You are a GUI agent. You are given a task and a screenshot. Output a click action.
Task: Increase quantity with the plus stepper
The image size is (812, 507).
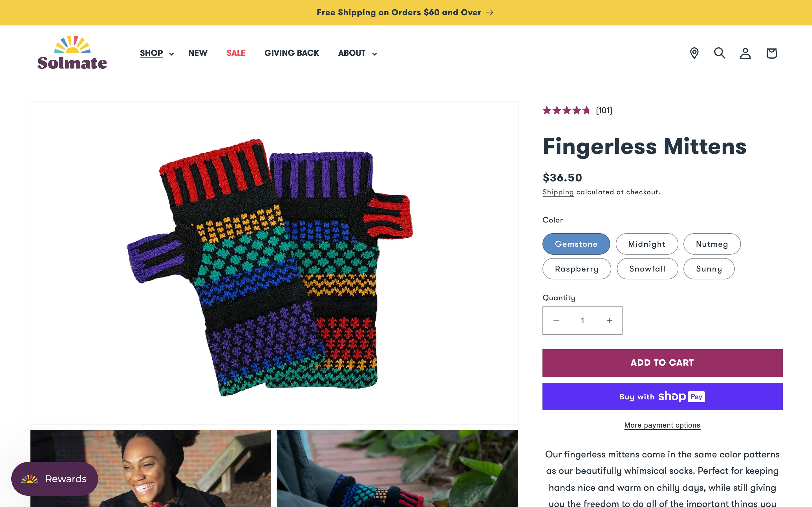609,321
